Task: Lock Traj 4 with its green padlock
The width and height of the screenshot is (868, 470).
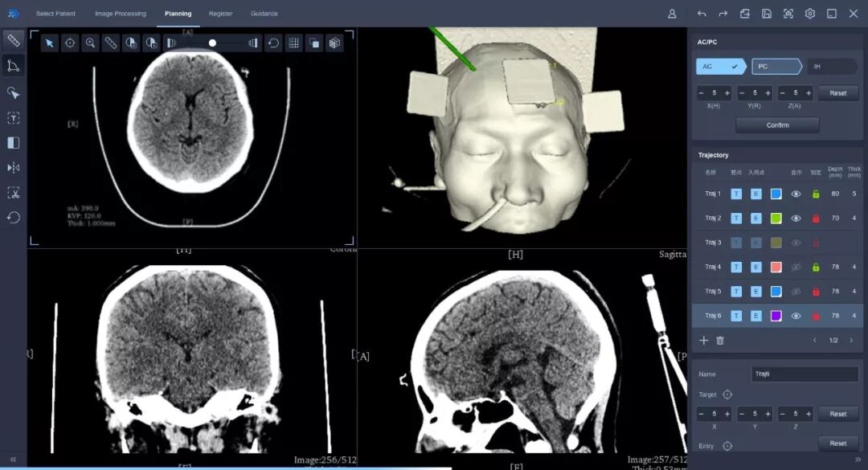Action: click(x=816, y=267)
